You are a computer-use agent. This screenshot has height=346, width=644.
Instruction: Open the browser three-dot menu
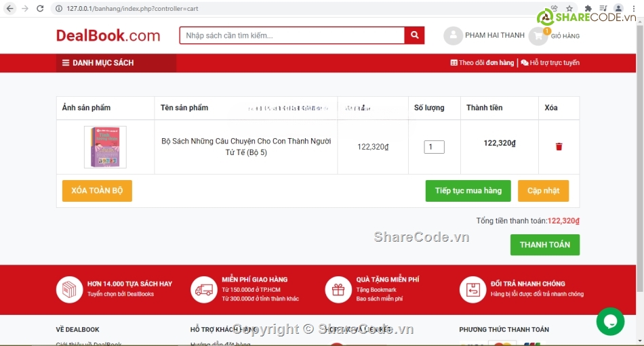[x=634, y=8]
